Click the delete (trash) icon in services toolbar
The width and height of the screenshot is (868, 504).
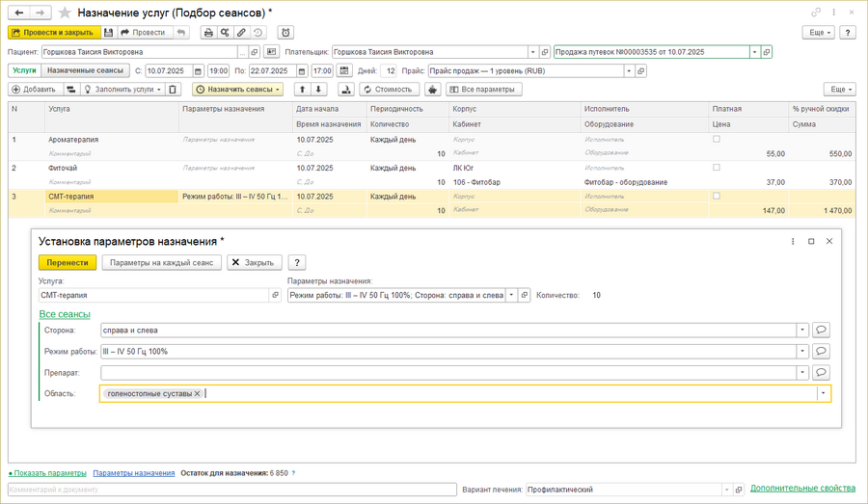173,90
